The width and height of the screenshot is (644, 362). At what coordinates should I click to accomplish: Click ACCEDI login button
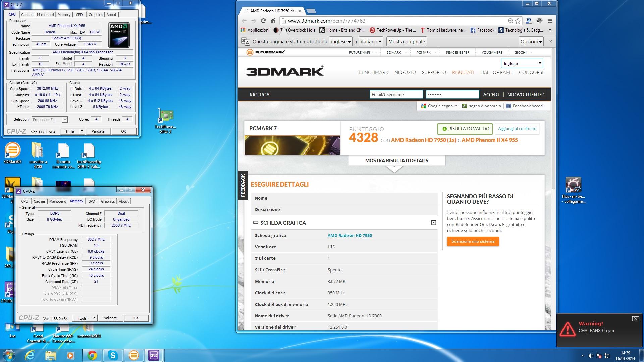point(491,95)
